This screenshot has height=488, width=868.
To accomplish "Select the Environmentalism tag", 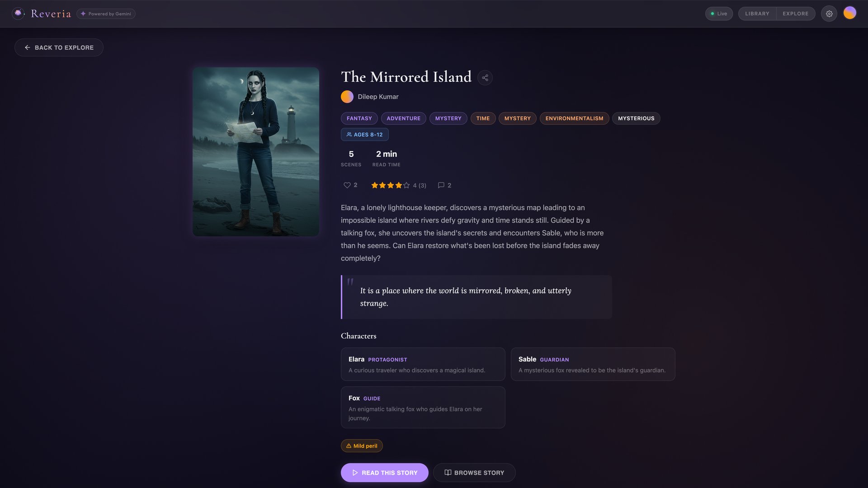I will pyautogui.click(x=574, y=118).
